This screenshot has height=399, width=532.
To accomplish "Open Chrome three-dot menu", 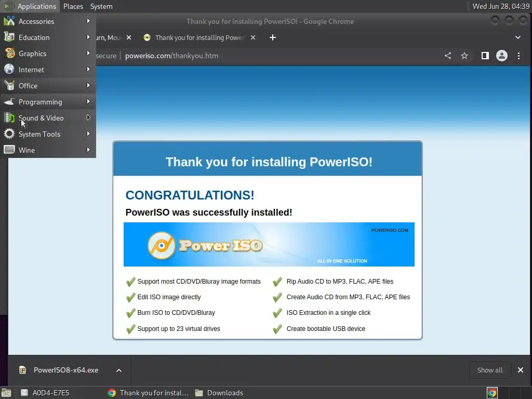I will (x=518, y=56).
